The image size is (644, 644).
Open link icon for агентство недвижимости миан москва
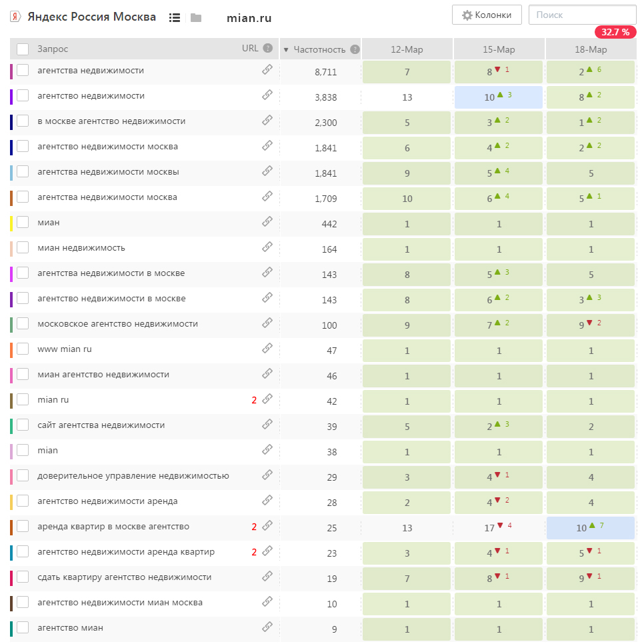tap(267, 602)
